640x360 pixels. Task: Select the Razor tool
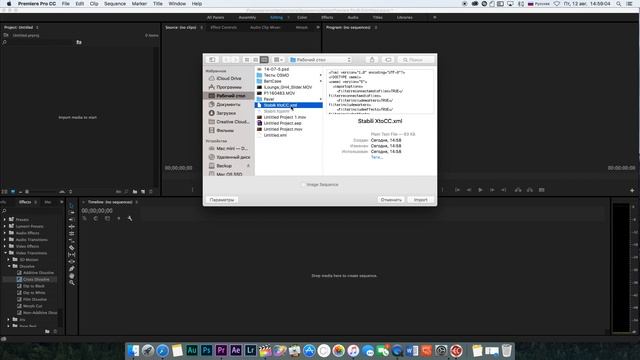tap(71, 247)
